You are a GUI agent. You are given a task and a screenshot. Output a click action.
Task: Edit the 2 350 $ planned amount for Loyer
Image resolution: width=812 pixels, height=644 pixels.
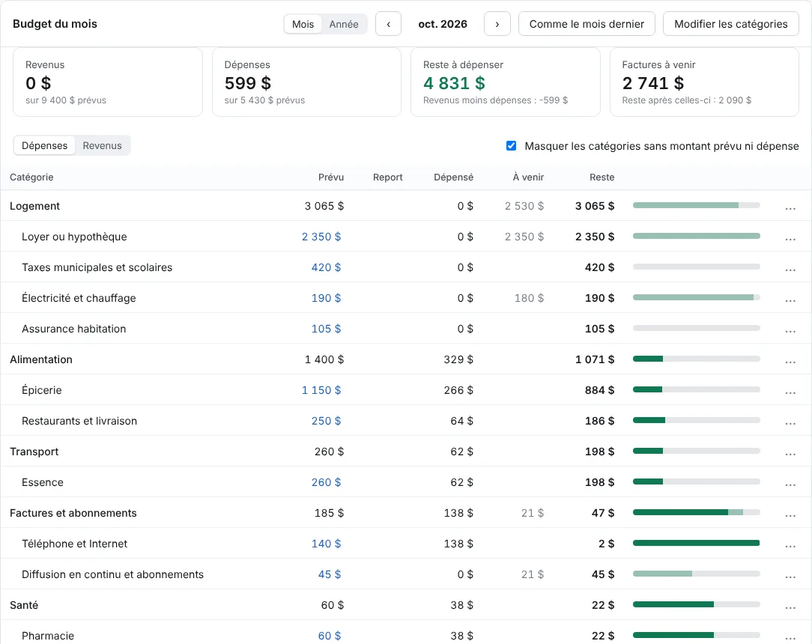coord(321,237)
